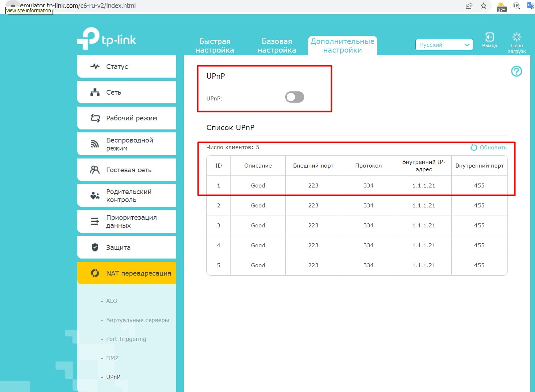Click the Гостевая сеть users icon

click(x=95, y=170)
